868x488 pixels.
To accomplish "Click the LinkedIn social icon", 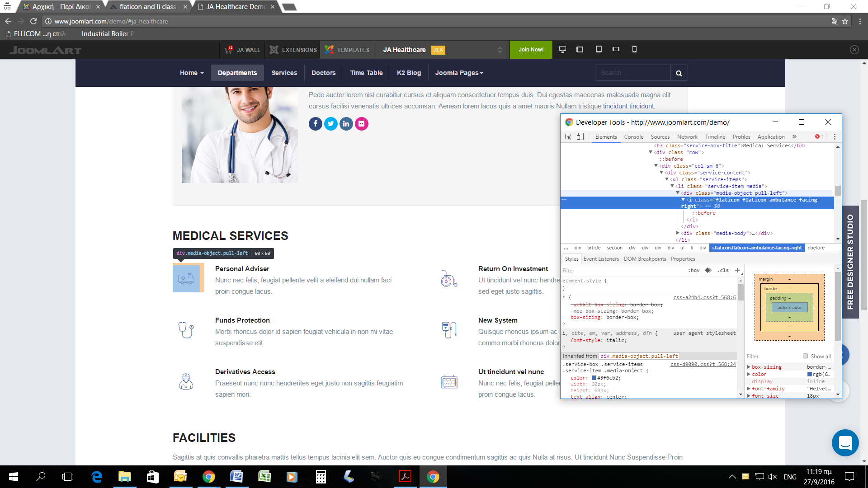I will coord(346,124).
